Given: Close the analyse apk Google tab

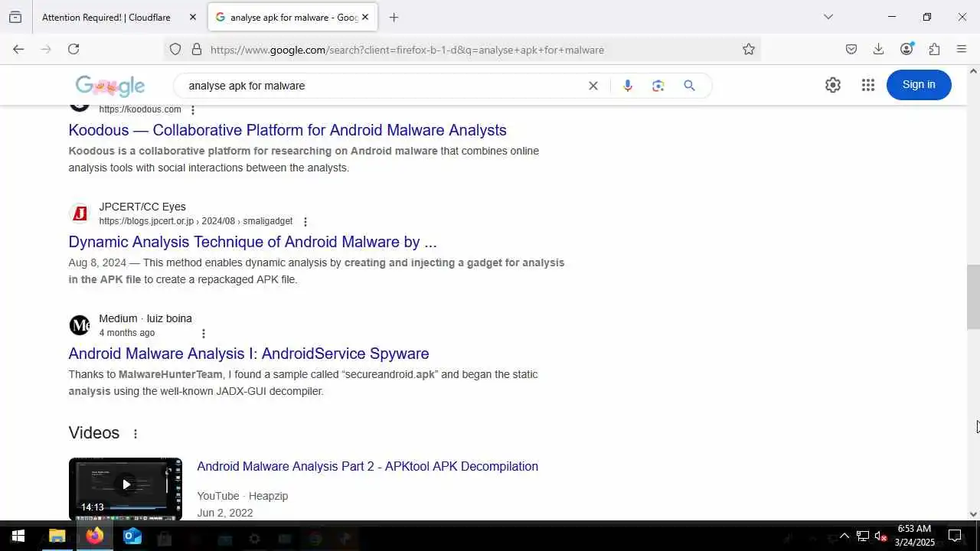Looking at the screenshot, I should (365, 17).
